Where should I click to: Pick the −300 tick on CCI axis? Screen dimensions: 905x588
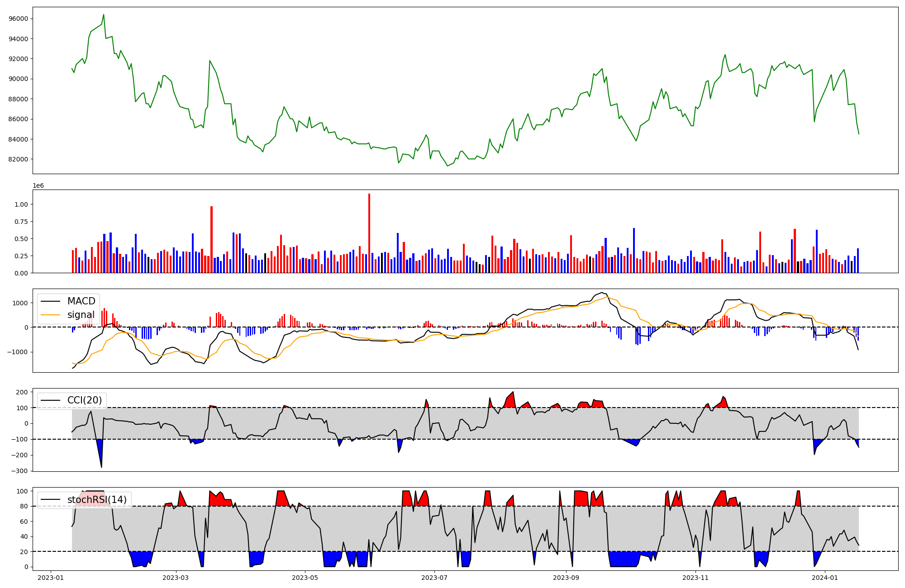tap(20, 471)
